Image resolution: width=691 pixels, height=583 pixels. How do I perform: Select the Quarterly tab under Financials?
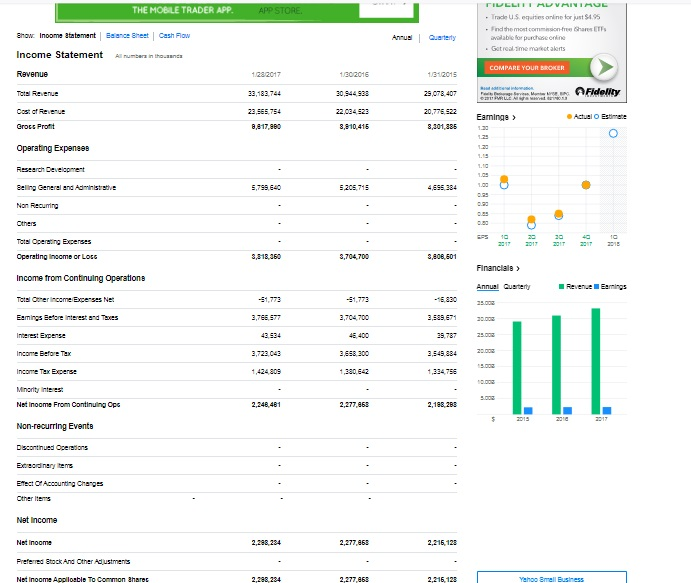(x=517, y=286)
